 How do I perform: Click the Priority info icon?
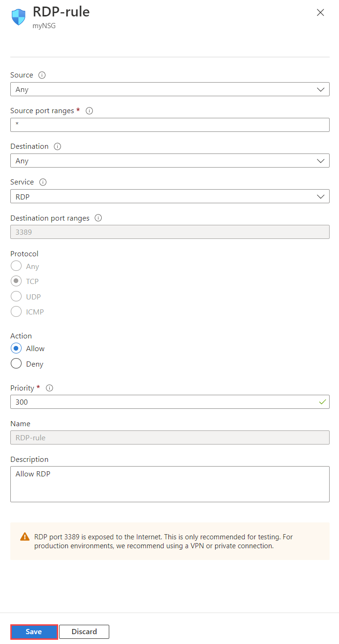coord(49,388)
